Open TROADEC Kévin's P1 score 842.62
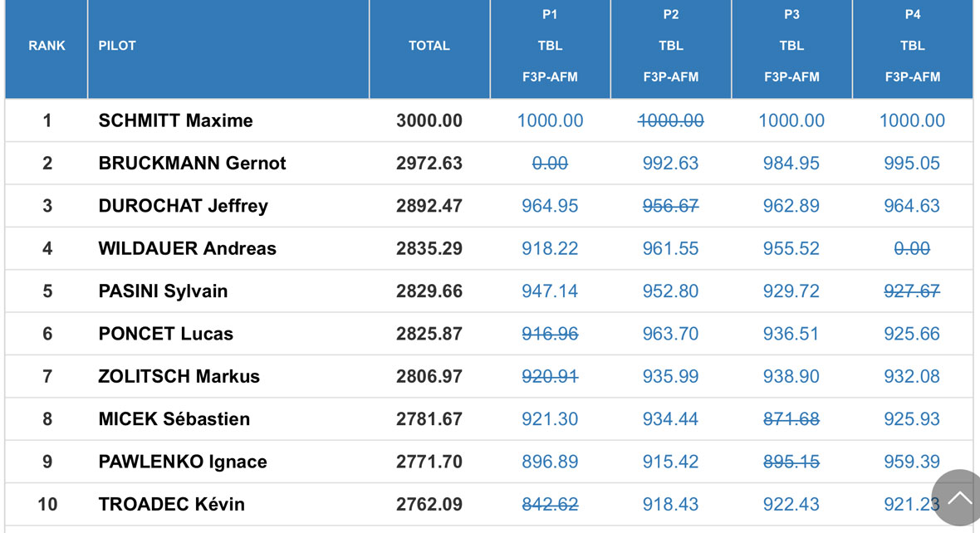The image size is (980, 533). (550, 504)
